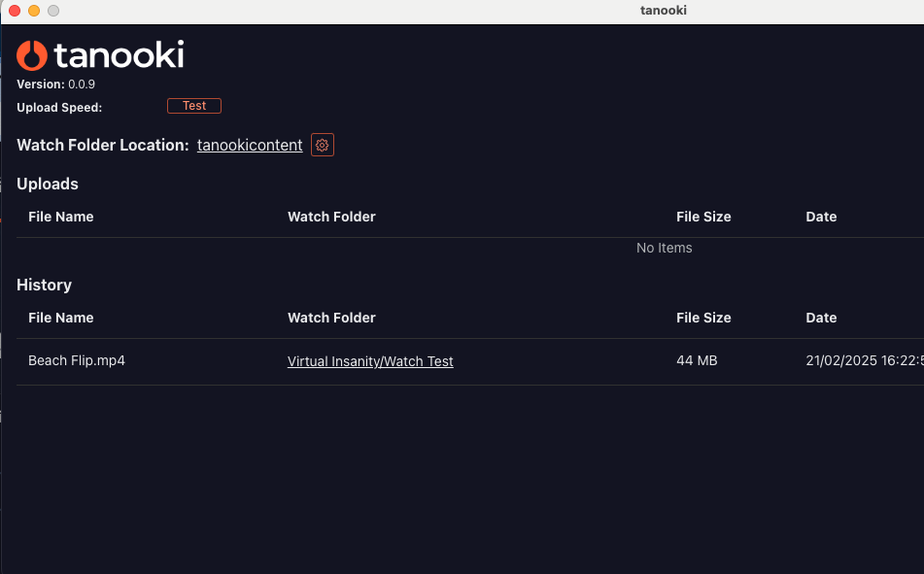Image resolution: width=924 pixels, height=574 pixels.
Task: Sort History by Date header
Action: (821, 318)
